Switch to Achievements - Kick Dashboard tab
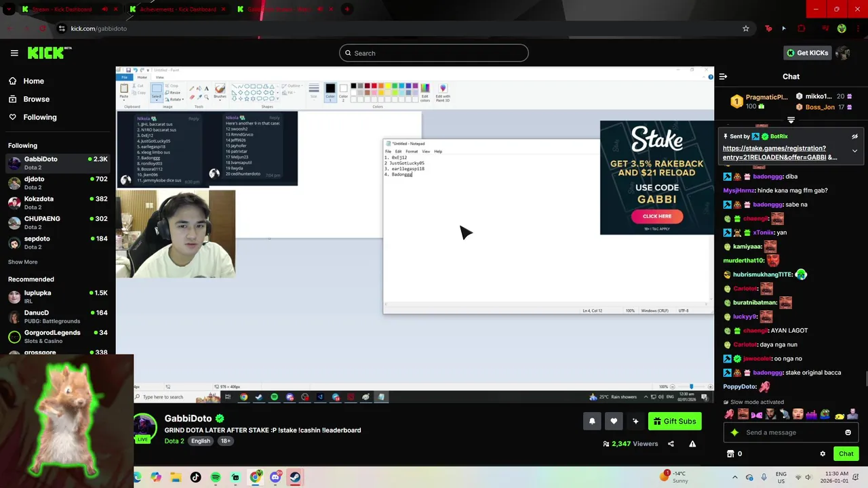This screenshot has width=868, height=488. (178, 9)
